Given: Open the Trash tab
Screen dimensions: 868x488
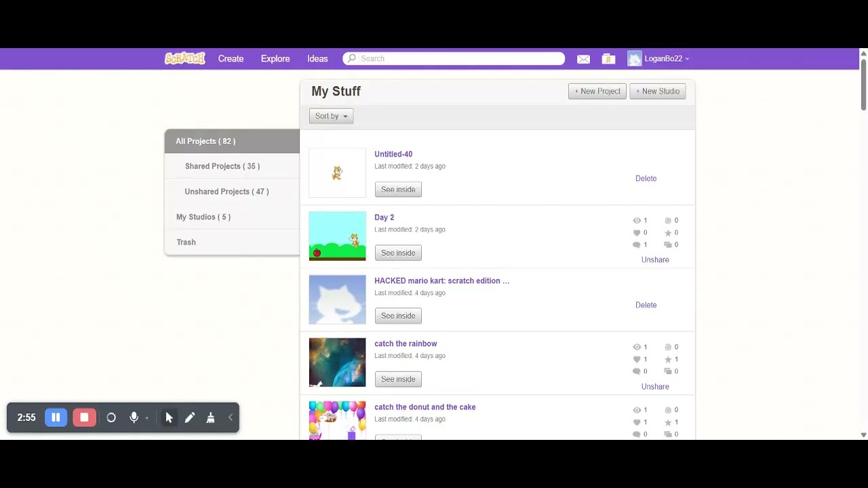Looking at the screenshot, I should coord(232,242).
